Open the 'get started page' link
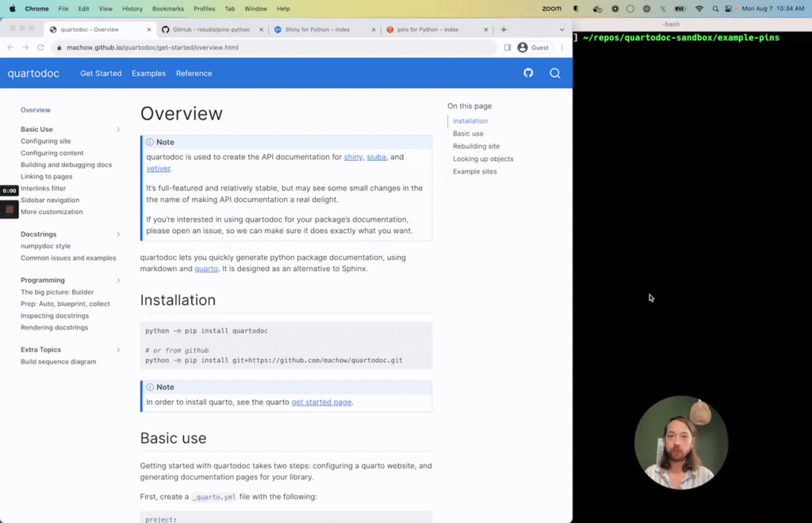 coord(322,402)
